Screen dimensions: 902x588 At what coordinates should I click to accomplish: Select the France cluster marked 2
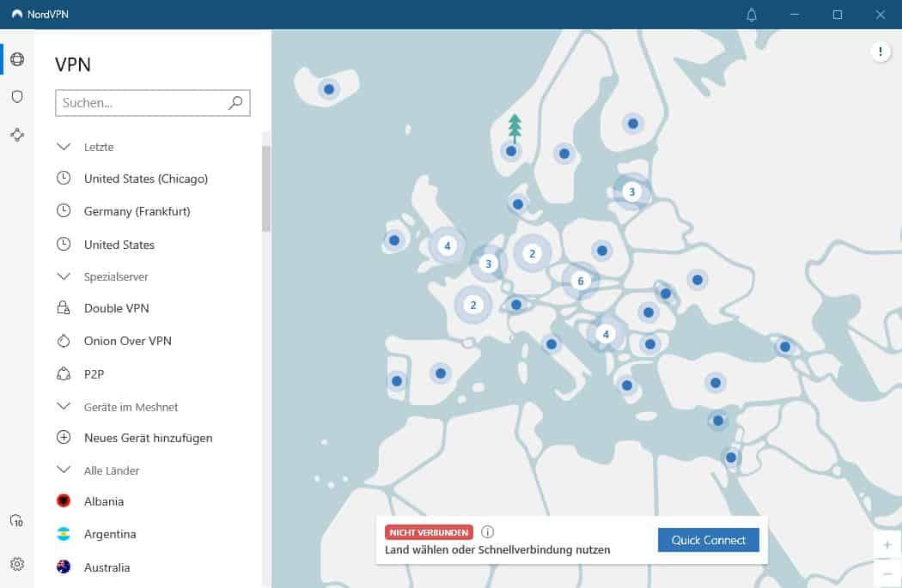pos(472,305)
